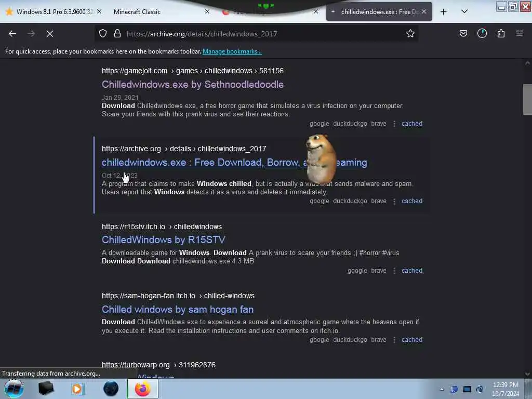This screenshot has height=399, width=532.
Task: Open more options dots for sam hogan result
Action: pyautogui.click(x=394, y=340)
